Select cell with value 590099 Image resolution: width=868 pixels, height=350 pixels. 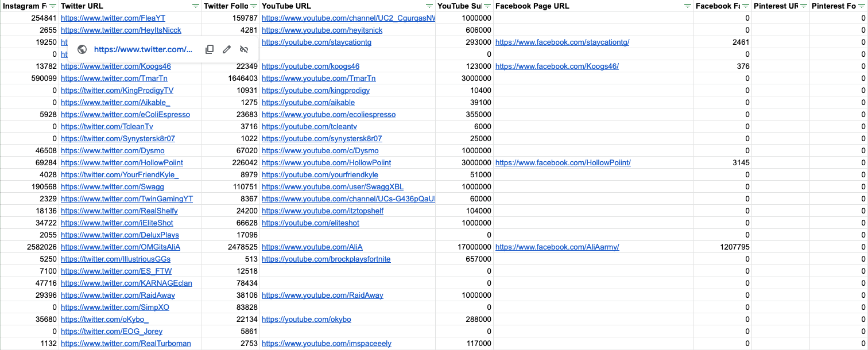29,78
